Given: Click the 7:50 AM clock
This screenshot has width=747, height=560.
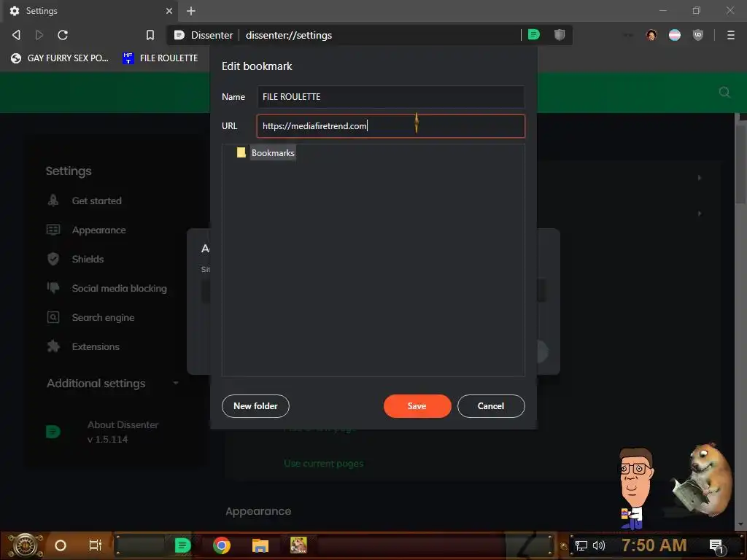Looking at the screenshot, I should 654,545.
